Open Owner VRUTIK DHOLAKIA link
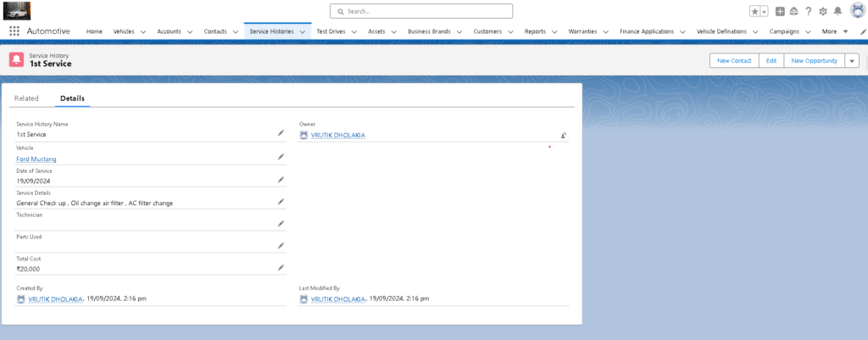868x340 pixels. (x=338, y=135)
